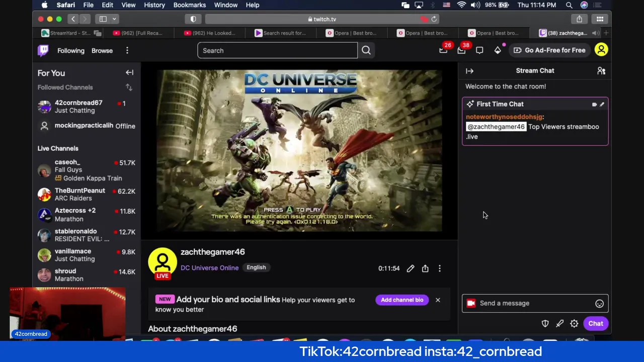
Task: Open the Safari Window menu
Action: tap(226, 5)
